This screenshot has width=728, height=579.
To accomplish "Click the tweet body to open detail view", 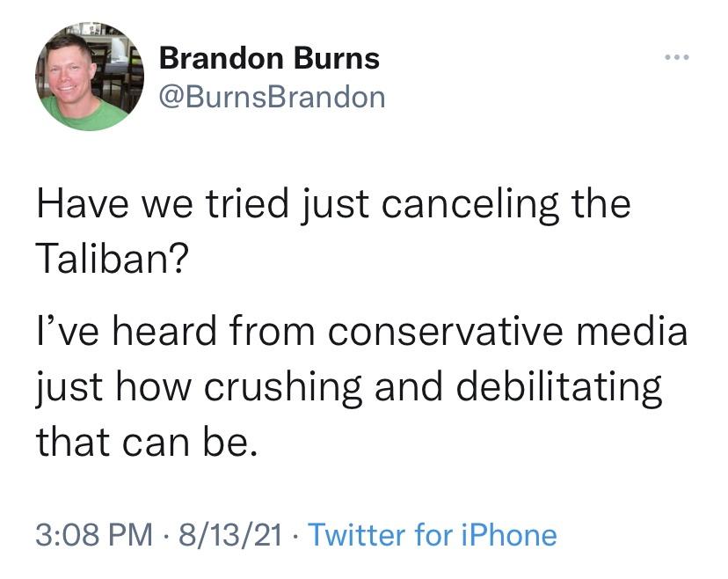I will tap(352, 308).
